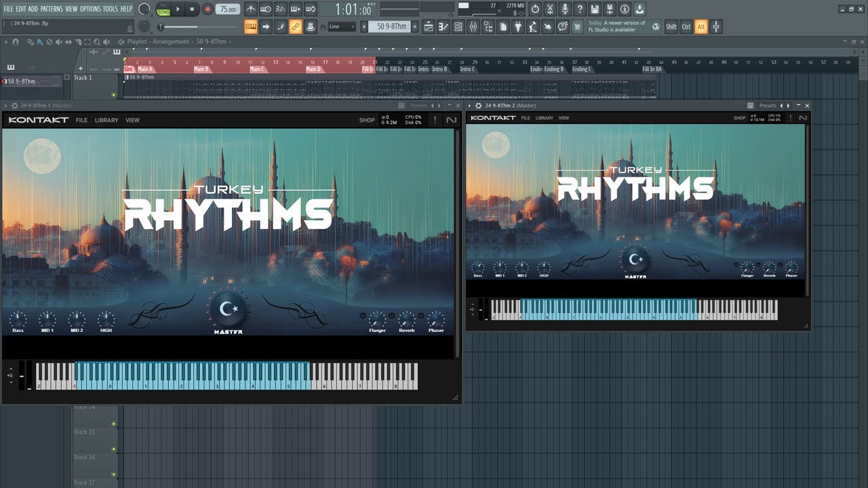This screenshot has width=868, height=488.
Task: Open plugin options gear of left Kontakt window
Action: point(14,106)
